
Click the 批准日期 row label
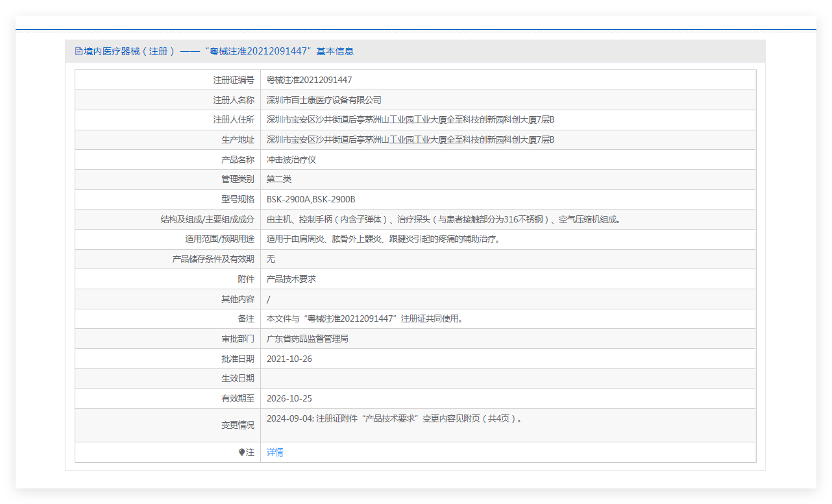tap(238, 359)
